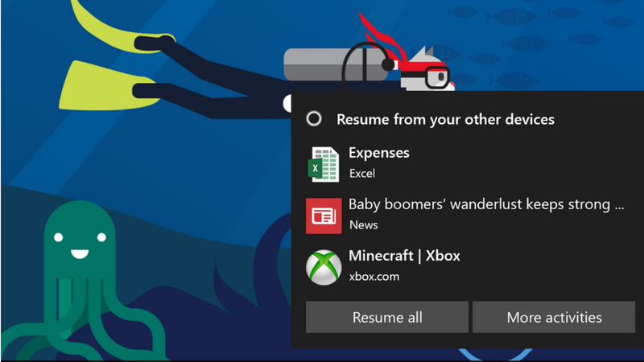644x362 pixels.
Task: Click the News label under headline
Action: [364, 225]
